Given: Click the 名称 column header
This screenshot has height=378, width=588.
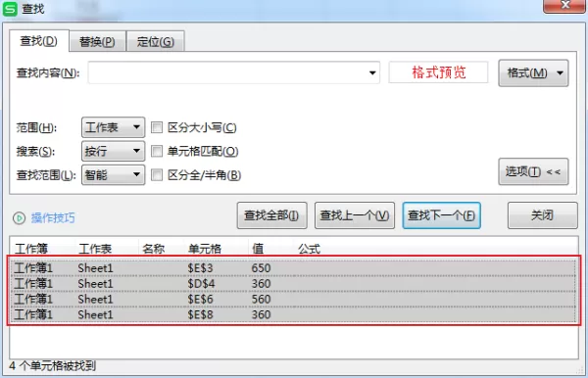Looking at the screenshot, I should click(x=154, y=249).
